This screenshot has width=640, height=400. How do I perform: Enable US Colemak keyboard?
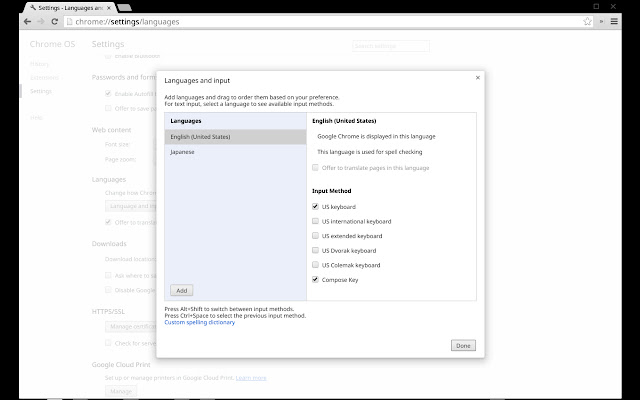click(316, 265)
